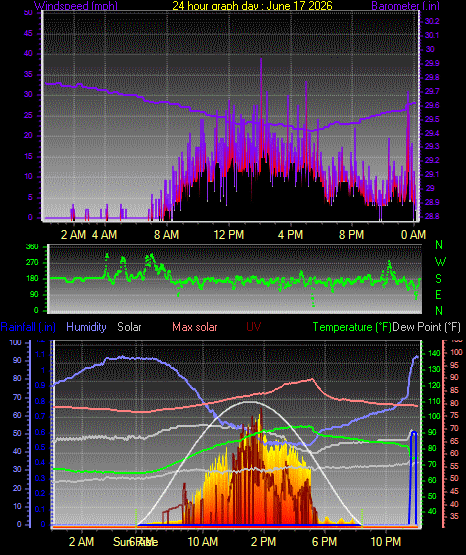Viewport: 466px width, 555px height.
Task: Click the 8 AM wind chart tick
Action: pos(166,234)
